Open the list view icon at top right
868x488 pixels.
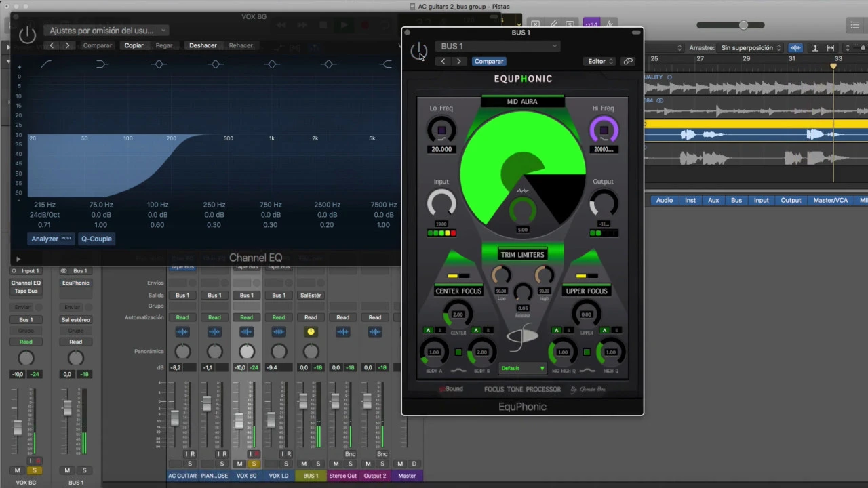click(x=854, y=26)
